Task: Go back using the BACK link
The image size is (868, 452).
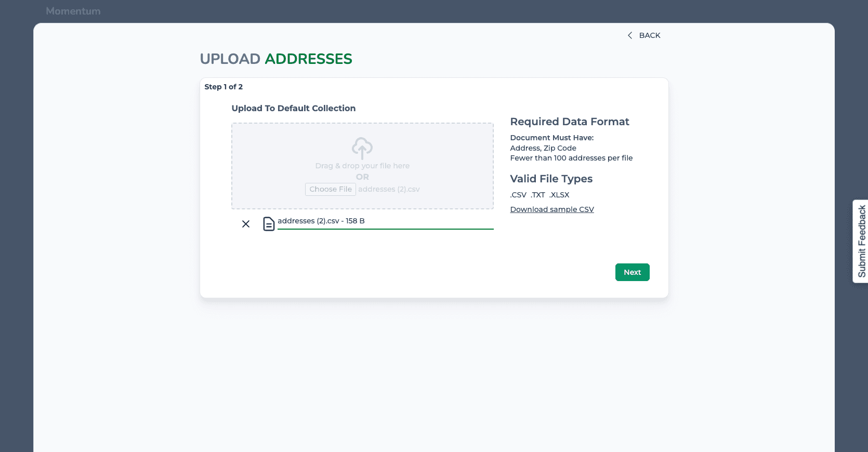Action: [650, 35]
